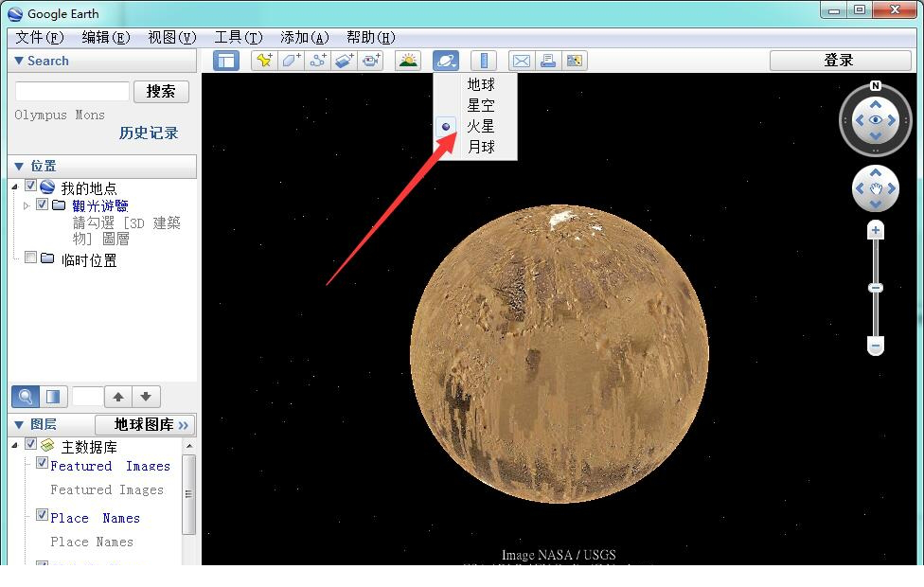Activate the Ruler measurement tool
Image resolution: width=924 pixels, height=587 pixels.
[483, 60]
